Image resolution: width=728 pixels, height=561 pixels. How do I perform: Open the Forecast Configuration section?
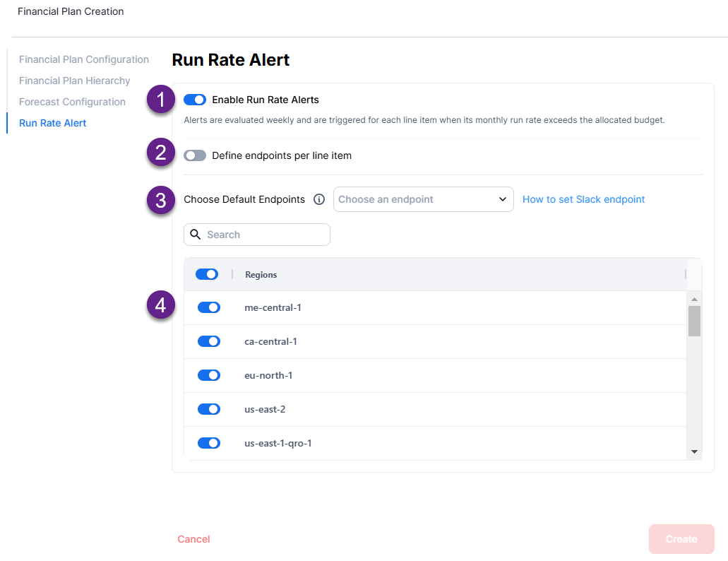tap(72, 102)
